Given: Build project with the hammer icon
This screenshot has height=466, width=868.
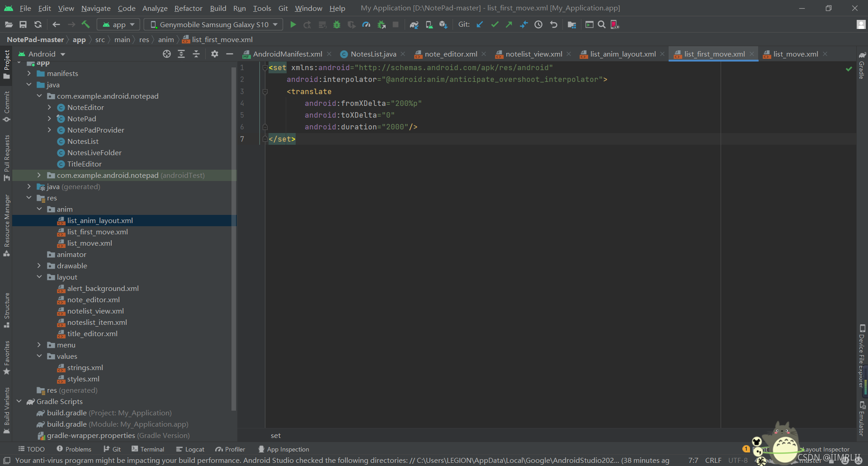Looking at the screenshot, I should 86,24.
